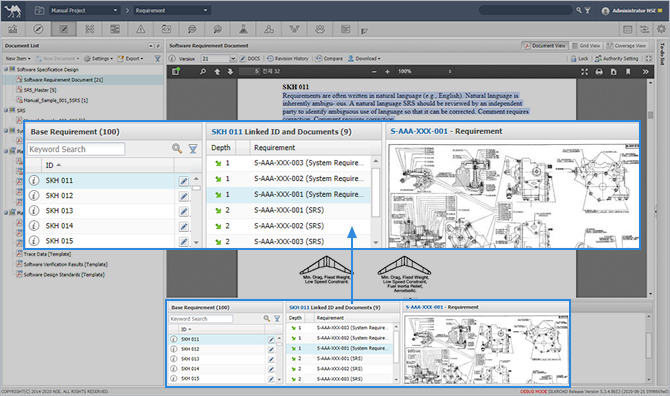Open the Download dropdown

[x=364, y=59]
